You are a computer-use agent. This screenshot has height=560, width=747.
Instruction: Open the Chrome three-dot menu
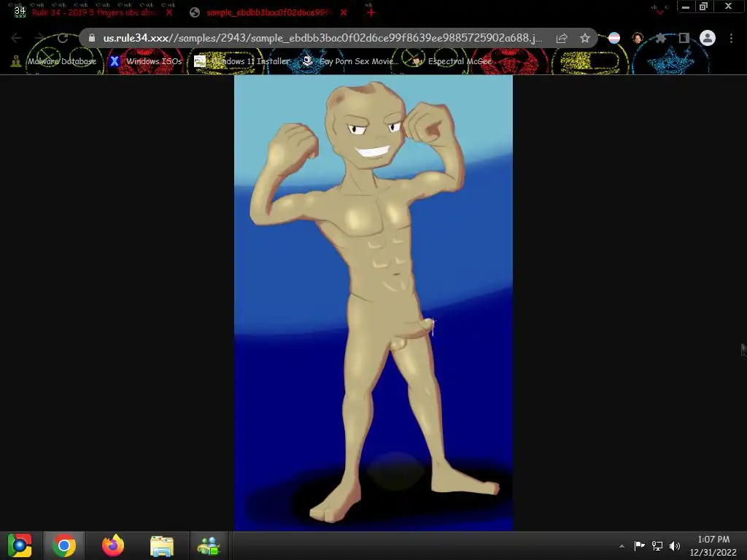coord(731,38)
